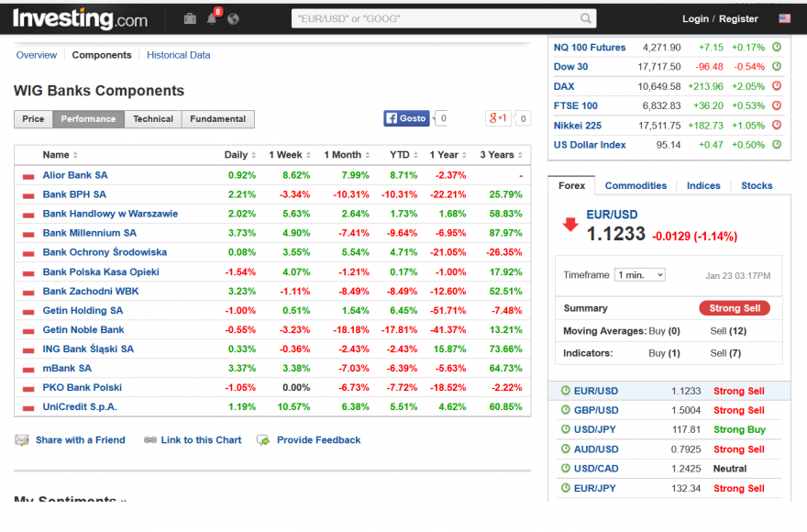807x532 pixels.
Task: Click the Facebook Gosto button
Action: [x=406, y=118]
